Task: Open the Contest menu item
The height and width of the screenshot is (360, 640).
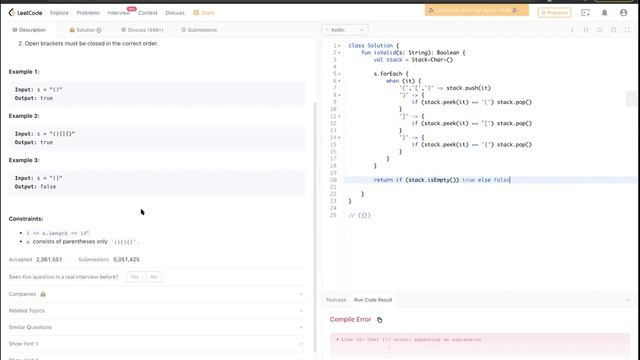Action: 147,13
